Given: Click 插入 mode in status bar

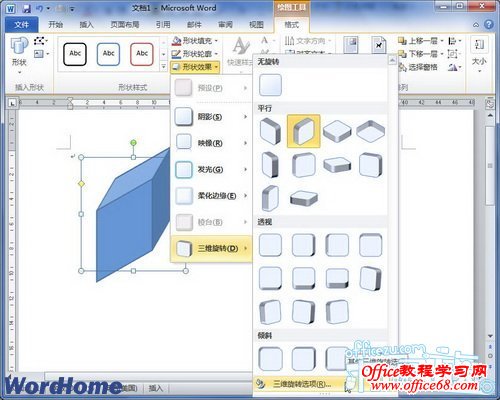Looking at the screenshot, I should (x=155, y=388).
